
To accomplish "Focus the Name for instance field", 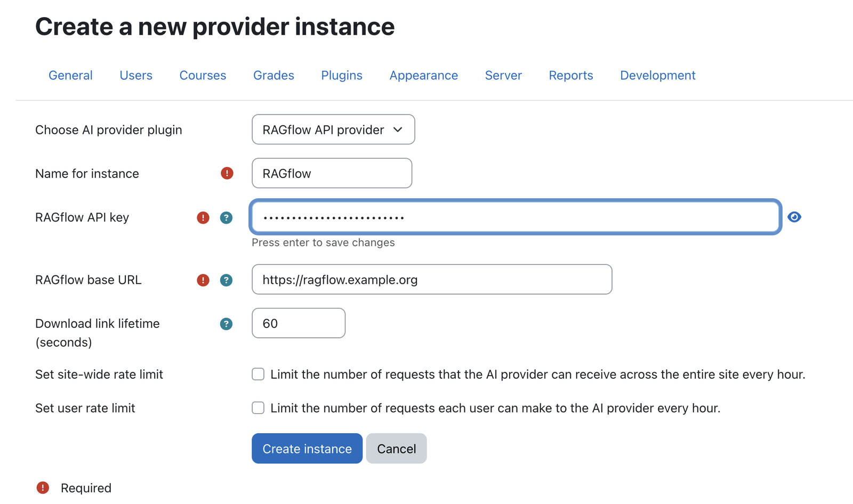I will [x=332, y=173].
